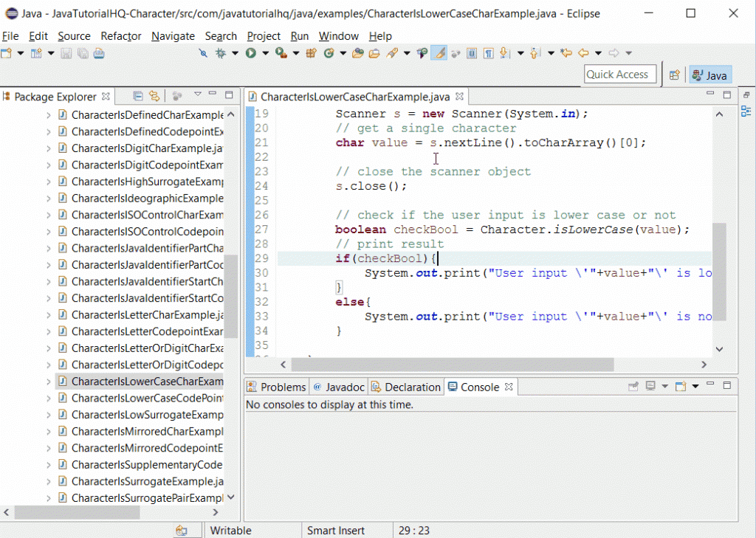The image size is (756, 538).
Task: Open the Help menu
Action: [x=380, y=36]
